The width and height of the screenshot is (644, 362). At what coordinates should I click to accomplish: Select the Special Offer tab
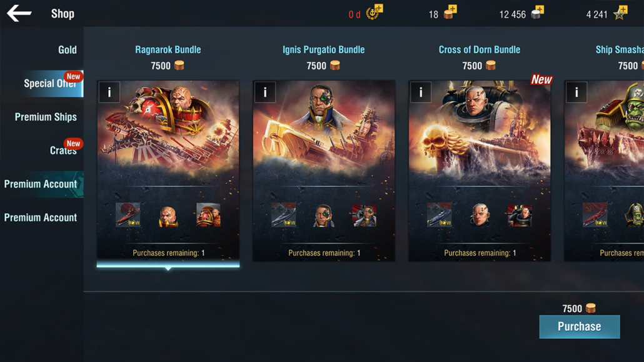point(50,83)
